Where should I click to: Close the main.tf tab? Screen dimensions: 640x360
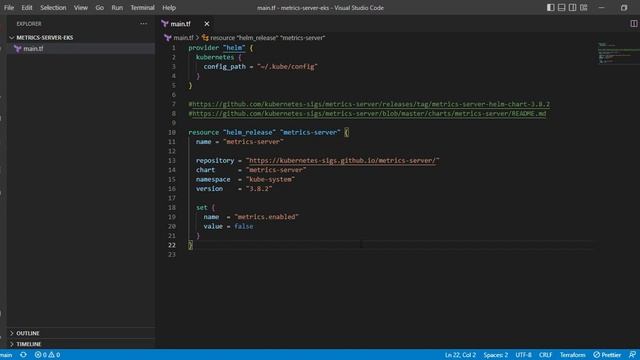[207, 24]
